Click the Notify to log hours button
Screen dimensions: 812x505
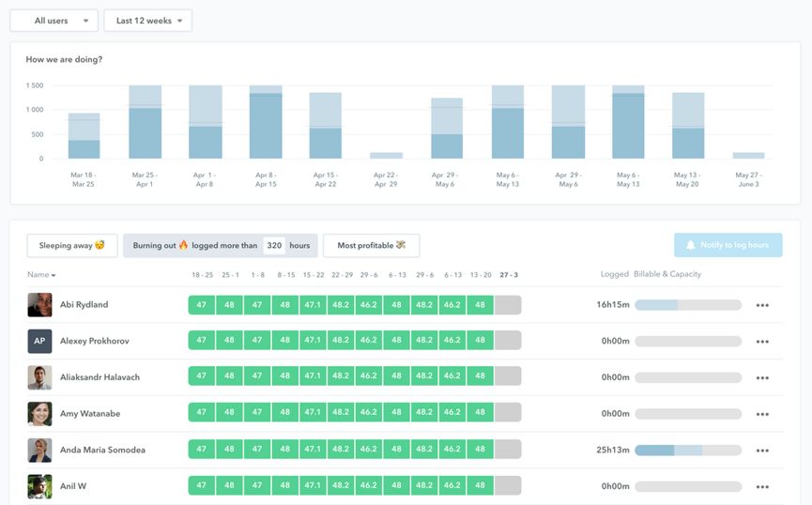pyautogui.click(x=728, y=245)
